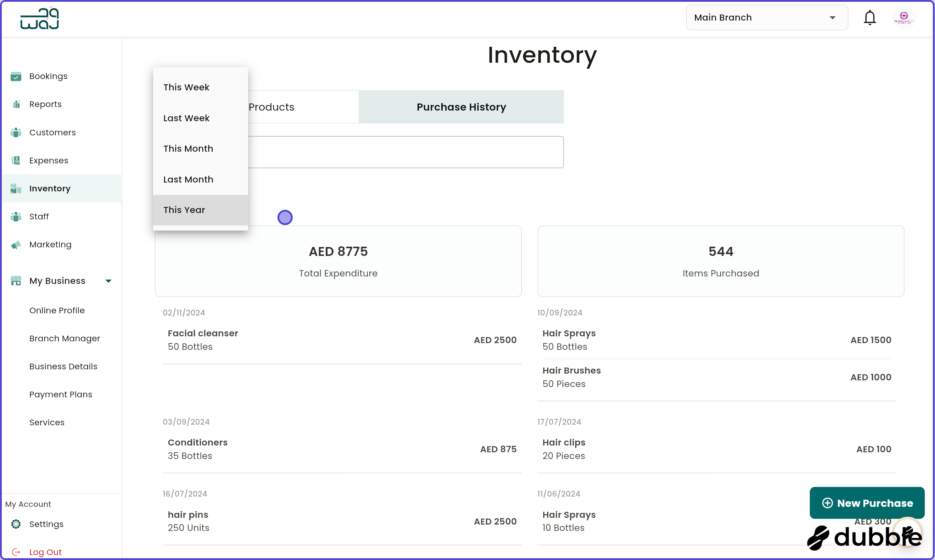Click the Marketing megaphone icon

16,245
